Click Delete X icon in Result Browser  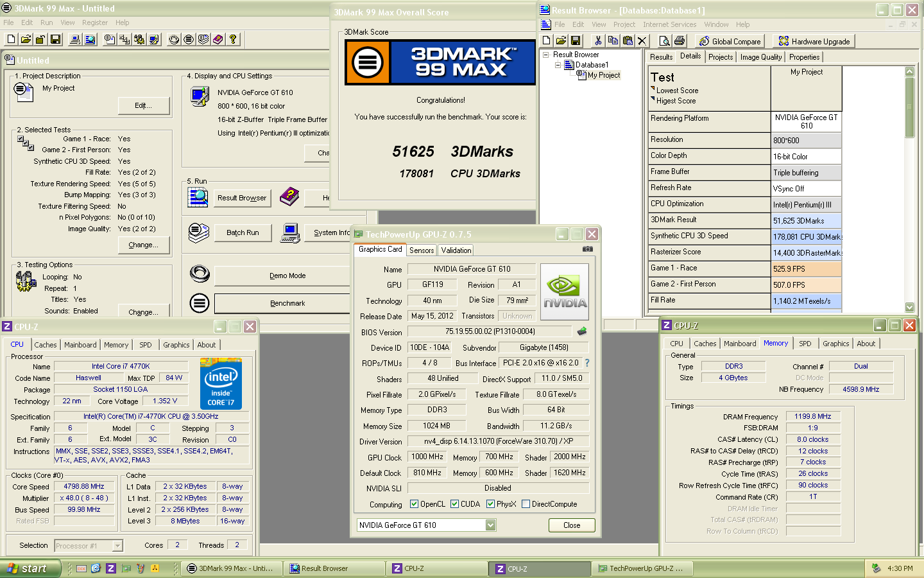tap(642, 40)
